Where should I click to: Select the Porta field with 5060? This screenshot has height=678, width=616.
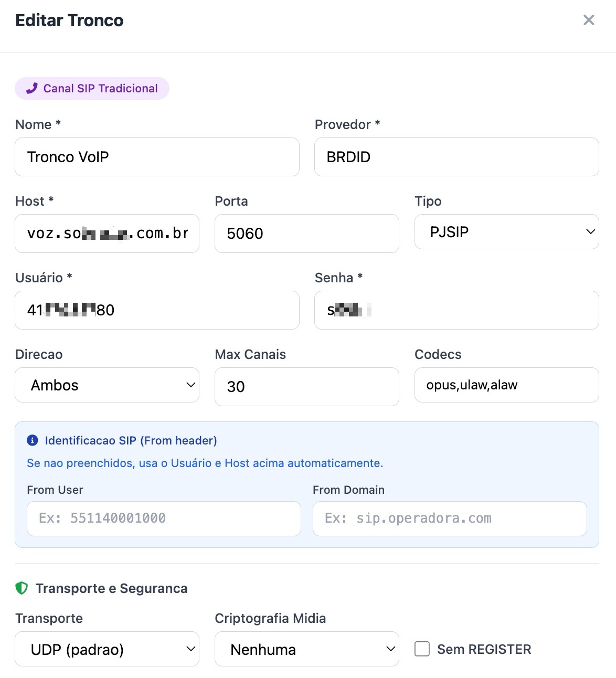point(307,234)
